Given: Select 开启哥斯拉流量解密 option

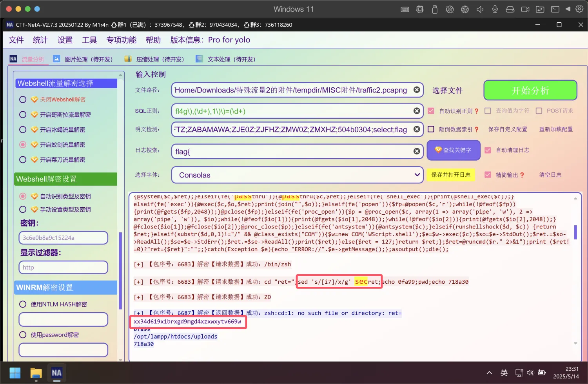Looking at the screenshot, I should 23,114.
